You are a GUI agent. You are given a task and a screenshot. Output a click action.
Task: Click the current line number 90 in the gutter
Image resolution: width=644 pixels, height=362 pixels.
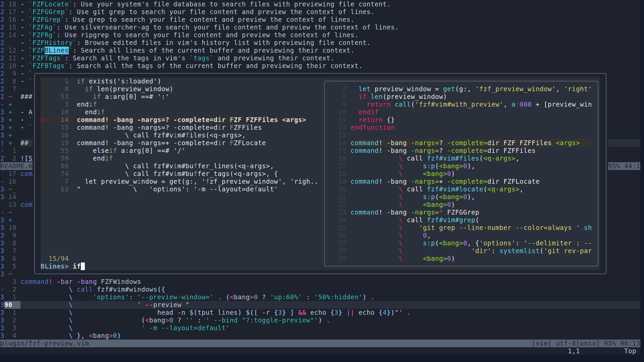pyautogui.click(x=8, y=305)
